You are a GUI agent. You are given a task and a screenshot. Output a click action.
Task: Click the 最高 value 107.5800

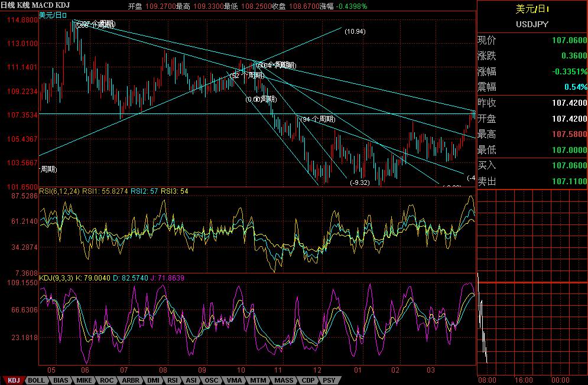point(569,134)
